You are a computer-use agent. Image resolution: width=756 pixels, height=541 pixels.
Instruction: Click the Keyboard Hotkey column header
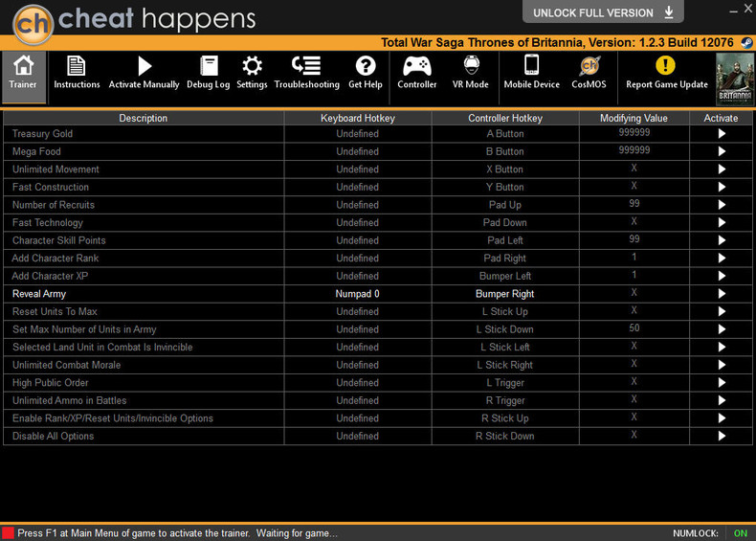click(x=357, y=118)
